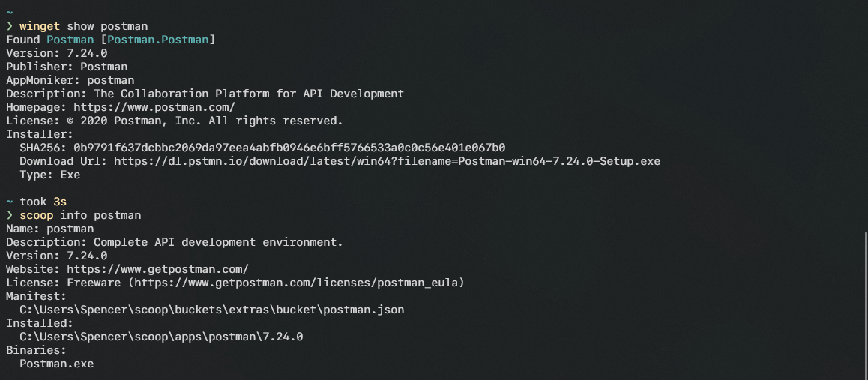
Task: Click the "Complete API development environment" description
Action: point(218,242)
